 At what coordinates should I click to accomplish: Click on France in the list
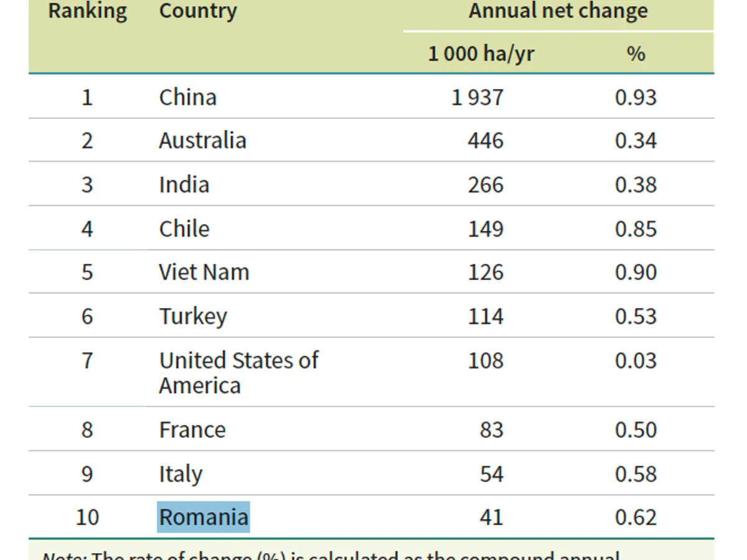coord(192,430)
